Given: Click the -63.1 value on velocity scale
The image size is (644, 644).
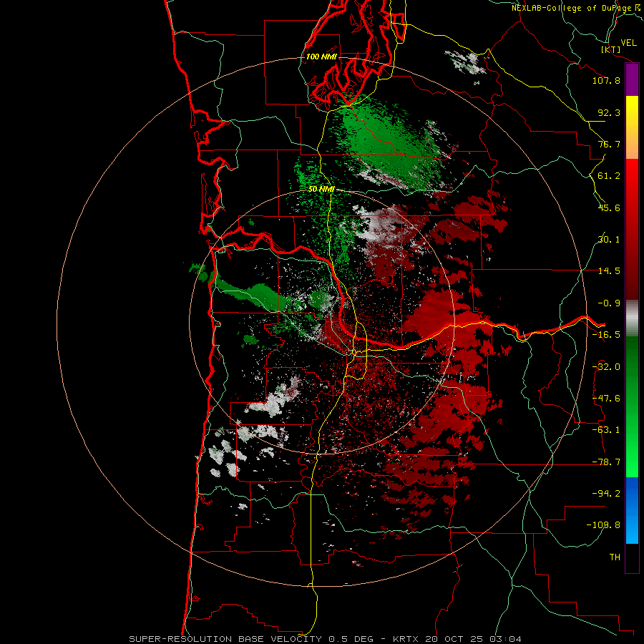Looking at the screenshot, I should point(606,430).
